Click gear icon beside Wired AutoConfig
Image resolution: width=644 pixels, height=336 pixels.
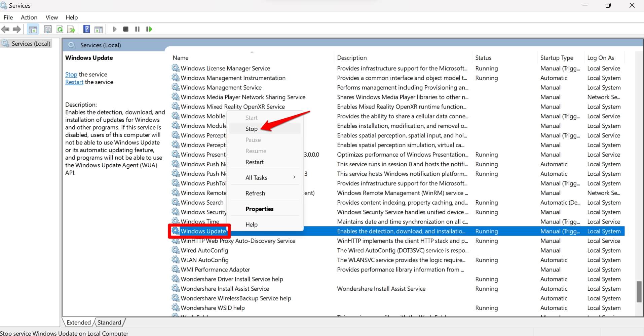click(176, 250)
